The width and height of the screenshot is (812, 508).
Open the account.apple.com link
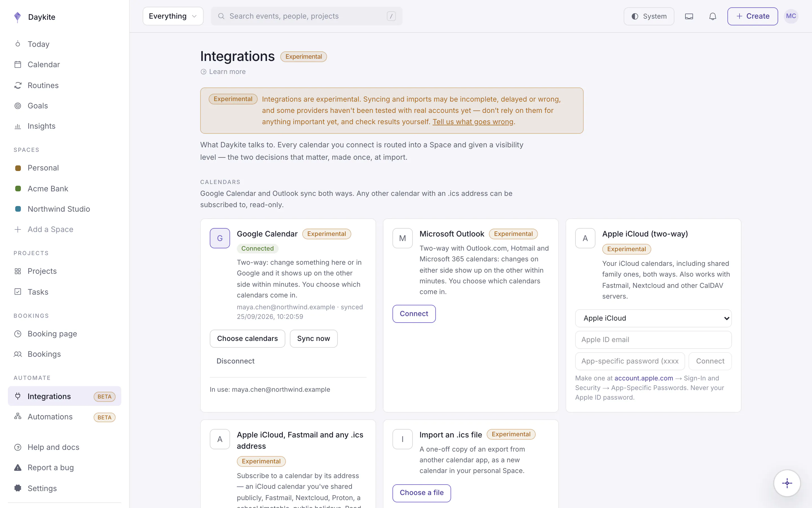(644, 378)
